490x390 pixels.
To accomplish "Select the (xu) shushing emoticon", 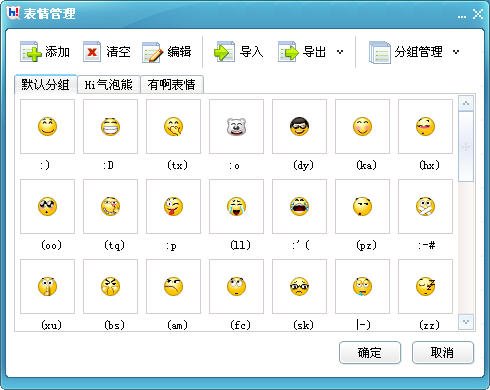I will 47,287.
